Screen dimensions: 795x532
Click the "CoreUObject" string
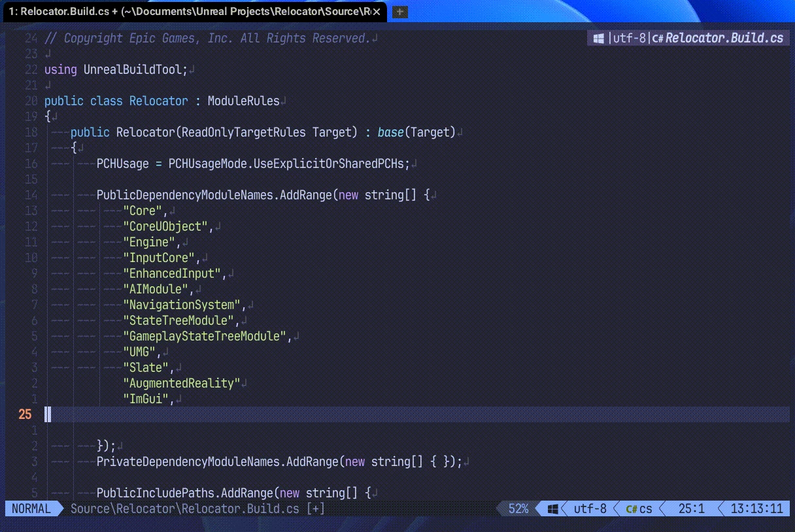[165, 226]
